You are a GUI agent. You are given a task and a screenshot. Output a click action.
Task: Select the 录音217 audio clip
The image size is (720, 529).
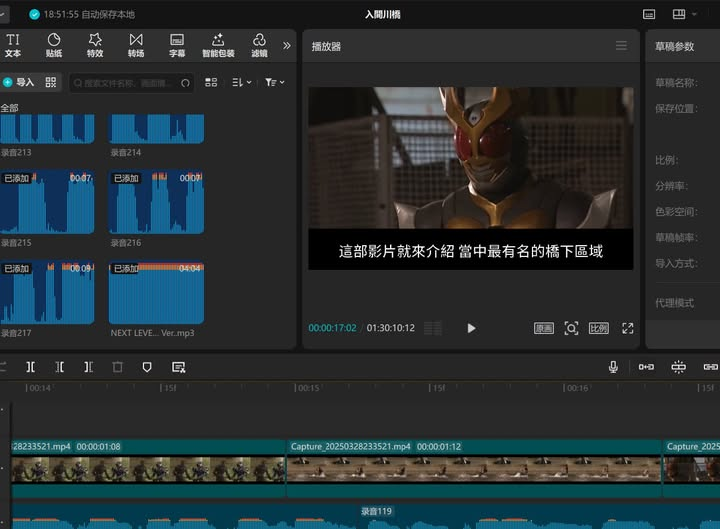tap(47, 293)
